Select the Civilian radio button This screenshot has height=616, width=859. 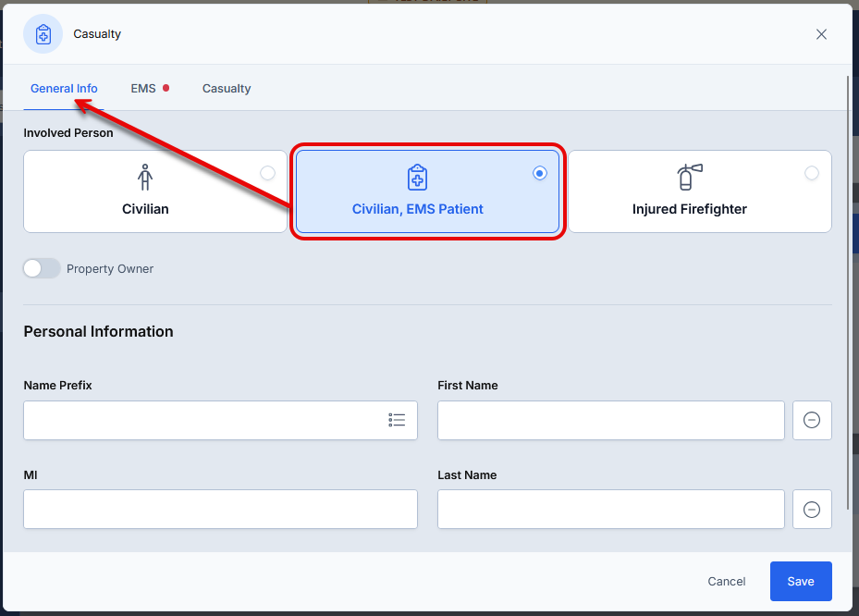point(267,173)
